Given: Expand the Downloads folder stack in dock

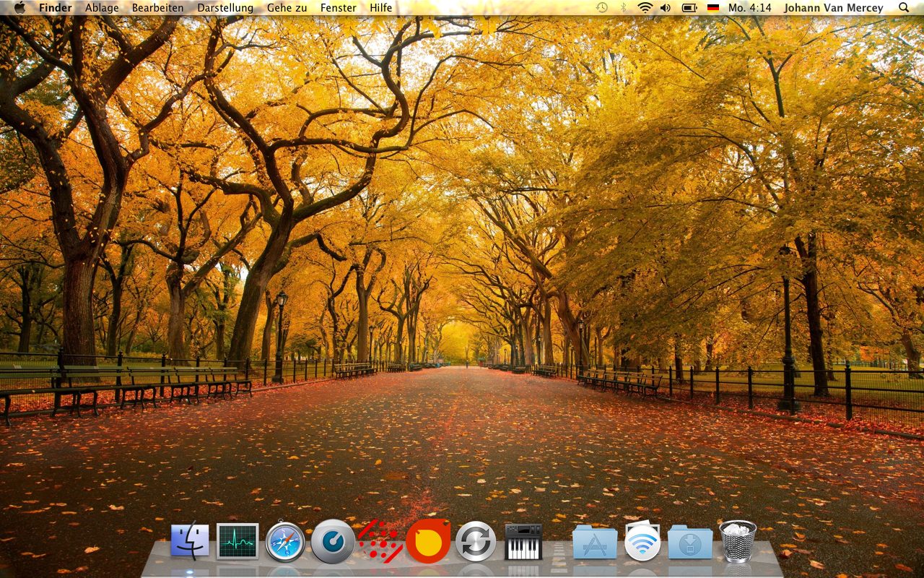Looking at the screenshot, I should click(689, 542).
